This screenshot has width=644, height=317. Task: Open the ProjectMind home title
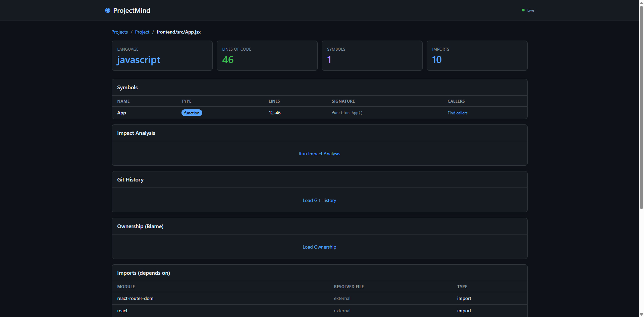click(x=131, y=10)
